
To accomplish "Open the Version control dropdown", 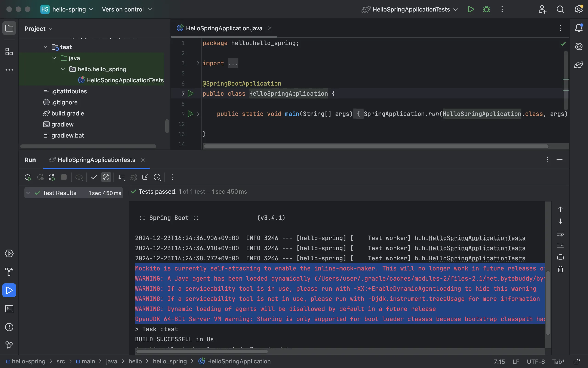I will click(x=127, y=9).
